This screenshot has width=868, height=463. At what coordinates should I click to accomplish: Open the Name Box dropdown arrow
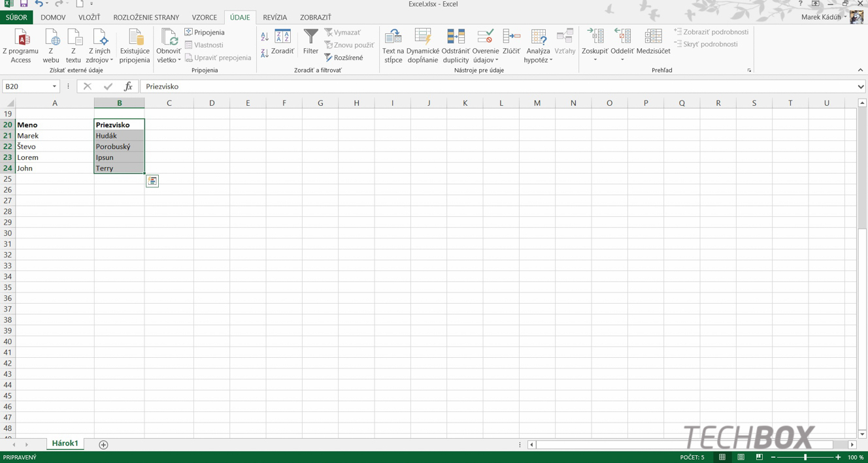(x=54, y=86)
